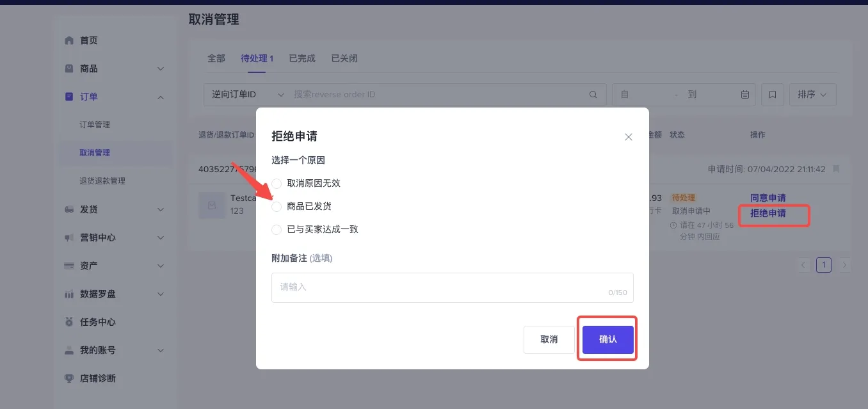Click the 同意申请 link
The image size is (868, 409).
(x=768, y=198)
